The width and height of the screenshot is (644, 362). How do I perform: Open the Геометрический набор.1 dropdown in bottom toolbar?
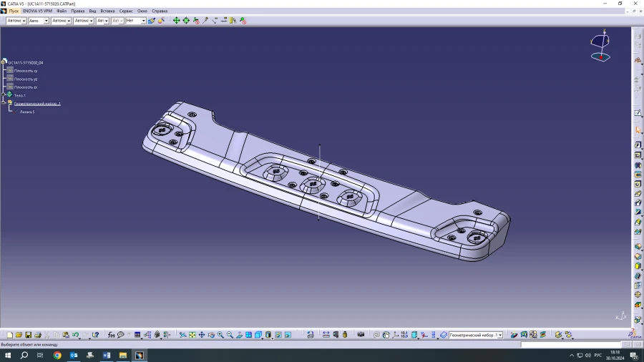(x=499, y=335)
